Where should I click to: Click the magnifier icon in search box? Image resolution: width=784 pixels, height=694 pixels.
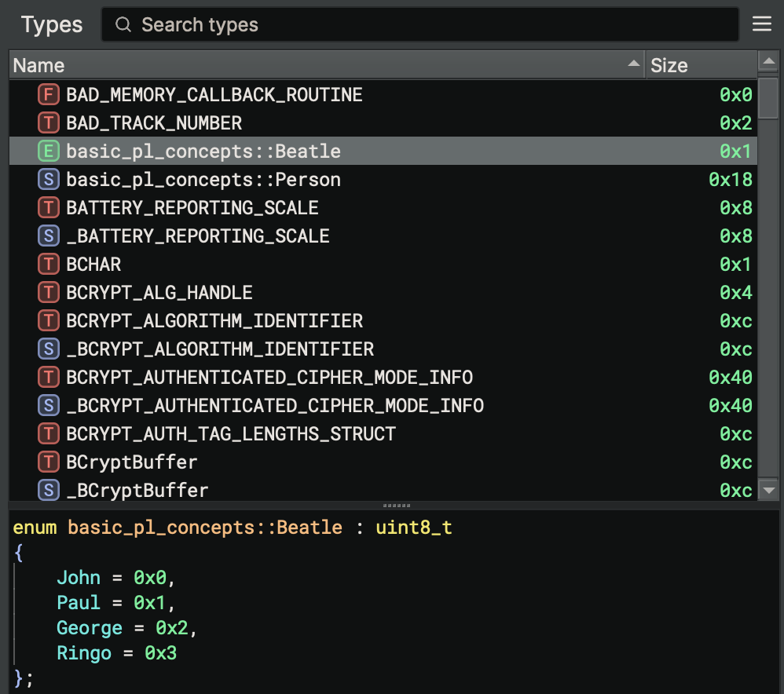(123, 25)
